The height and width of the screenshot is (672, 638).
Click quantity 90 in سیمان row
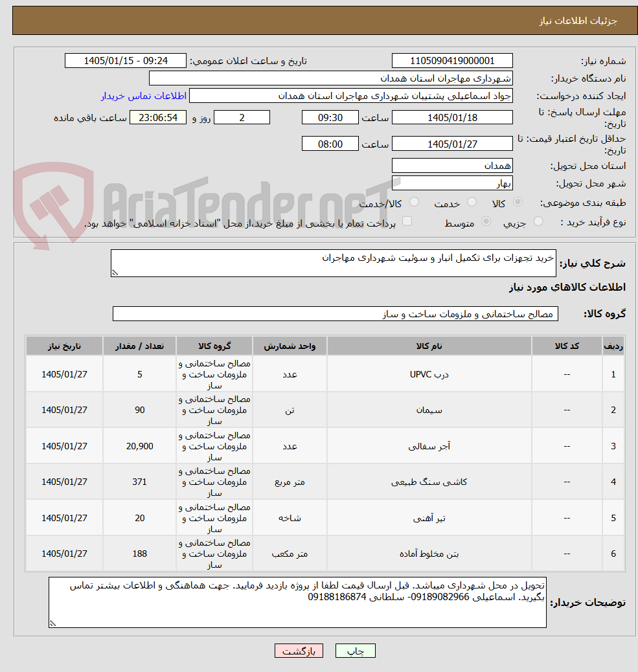(139, 410)
